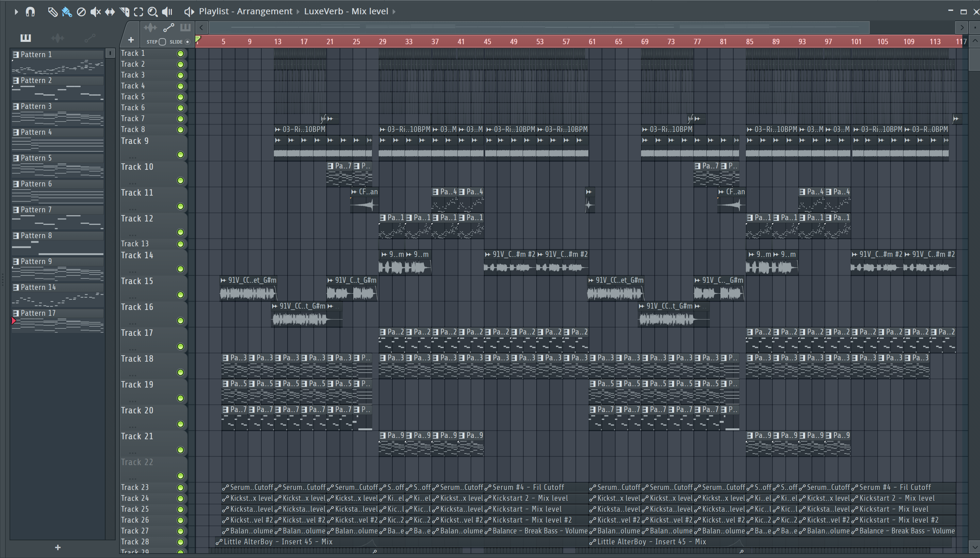Viewport: 980px width, 558px height.
Task: Click bar 29 on the timeline ruler
Action: pyautogui.click(x=382, y=42)
